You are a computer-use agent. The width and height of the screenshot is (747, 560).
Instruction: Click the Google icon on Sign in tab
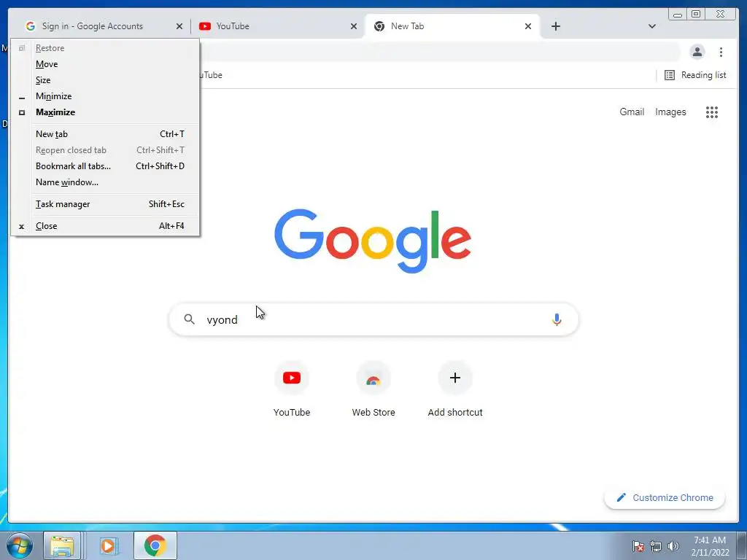tap(31, 26)
